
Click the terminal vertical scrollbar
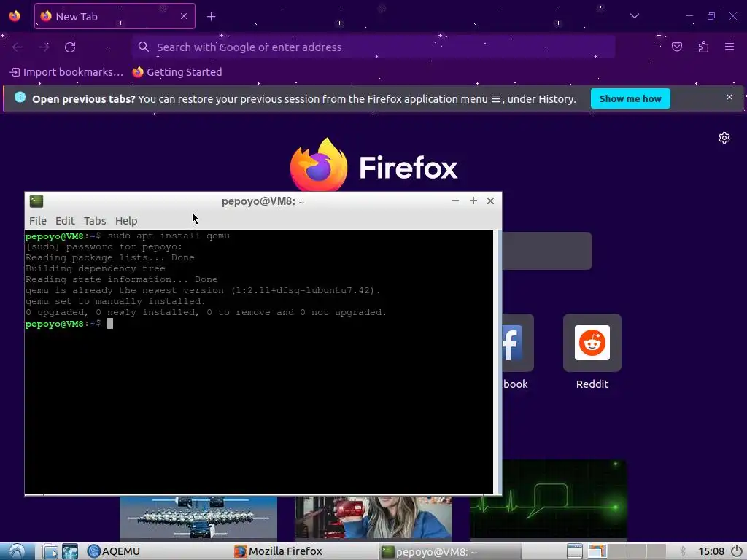pyautogui.click(x=498, y=362)
